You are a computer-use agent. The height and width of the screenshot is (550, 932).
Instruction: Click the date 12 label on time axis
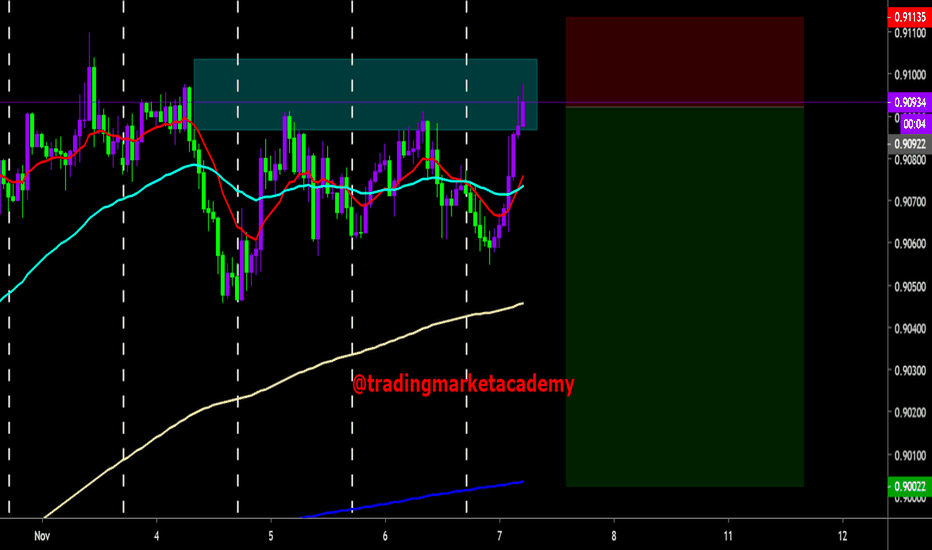click(842, 536)
